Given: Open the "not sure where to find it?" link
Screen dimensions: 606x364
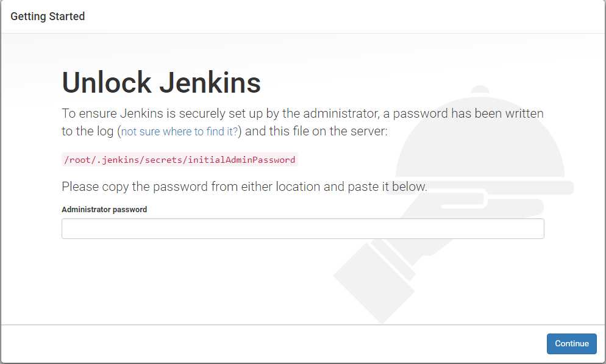Looking at the screenshot, I should [180, 131].
